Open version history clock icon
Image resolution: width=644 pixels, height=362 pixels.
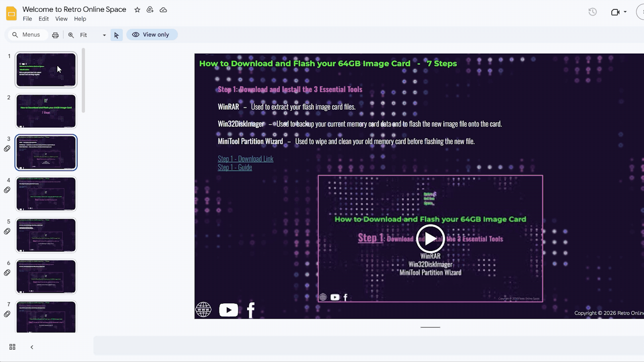592,12
